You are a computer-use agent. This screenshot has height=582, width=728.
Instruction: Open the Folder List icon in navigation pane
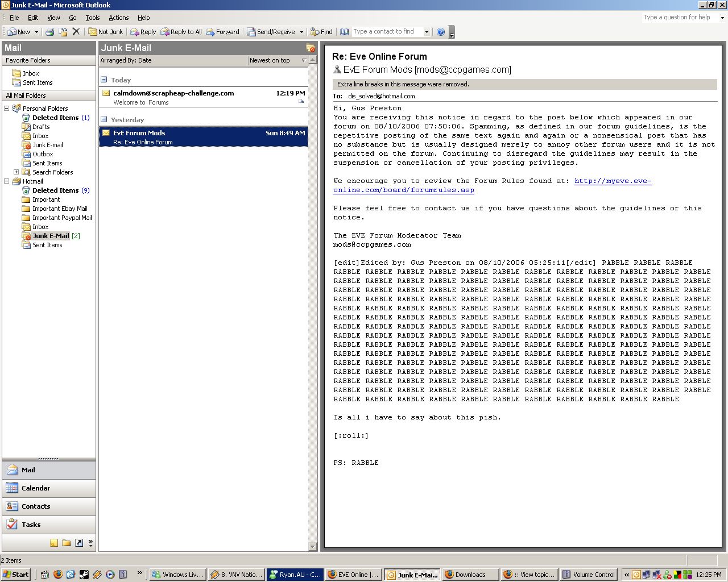pos(66,543)
